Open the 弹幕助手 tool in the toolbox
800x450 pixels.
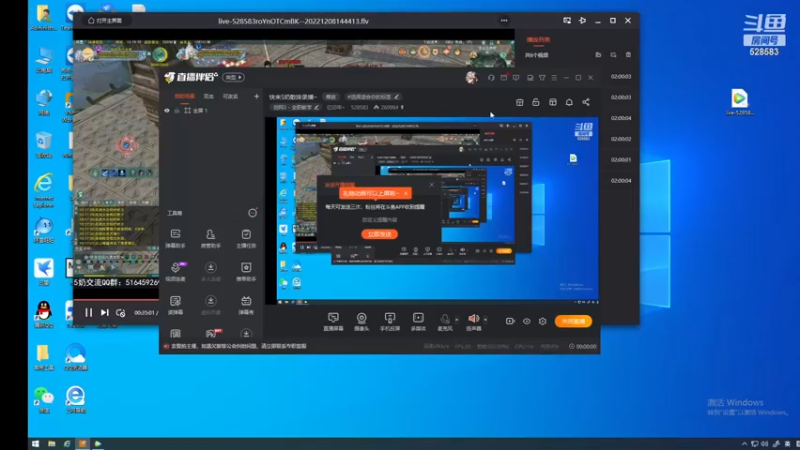pos(175,238)
